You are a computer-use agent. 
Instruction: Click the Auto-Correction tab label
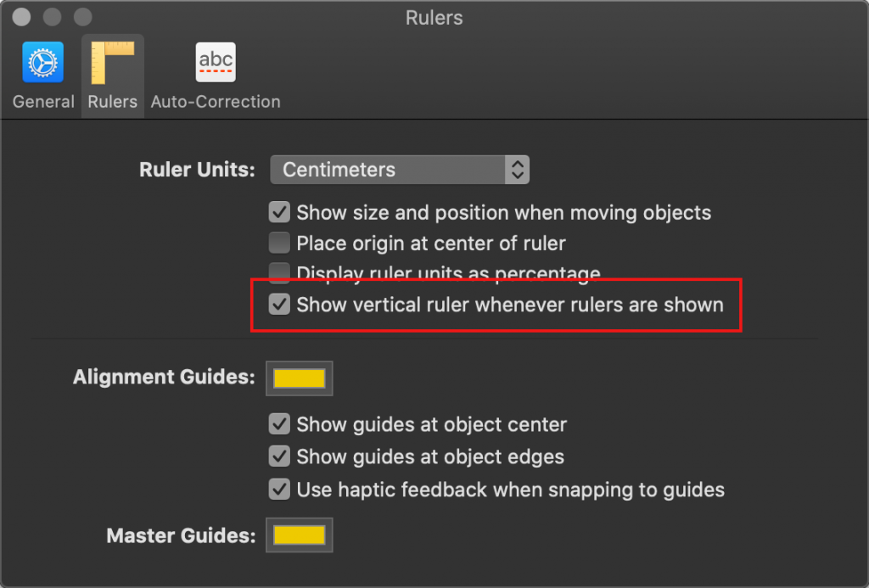click(216, 102)
